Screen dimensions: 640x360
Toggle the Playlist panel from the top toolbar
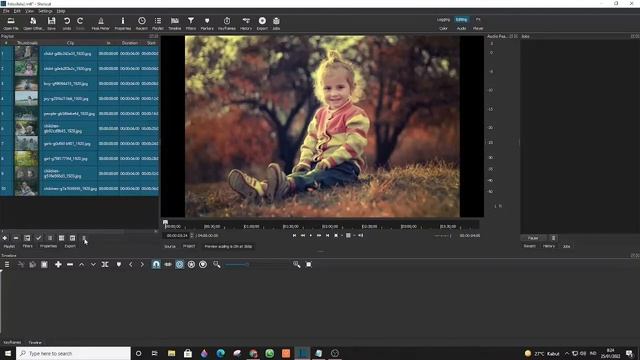(x=158, y=23)
